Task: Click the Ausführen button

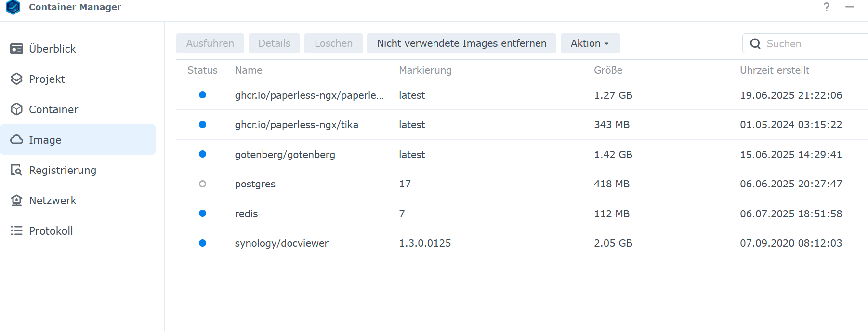Action: coord(210,43)
